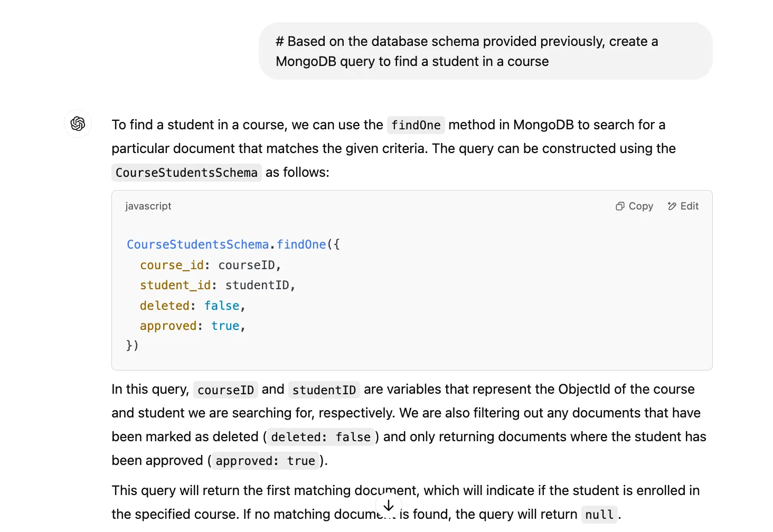Click the ChatGPT logo avatar

78,123
